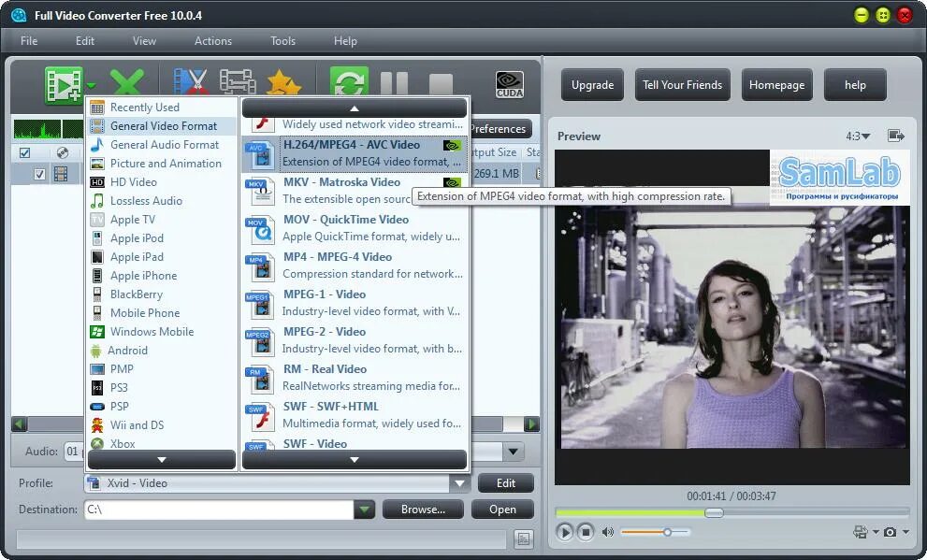
Task: Click the Effects star toolbar icon
Action: pyautogui.click(x=283, y=82)
